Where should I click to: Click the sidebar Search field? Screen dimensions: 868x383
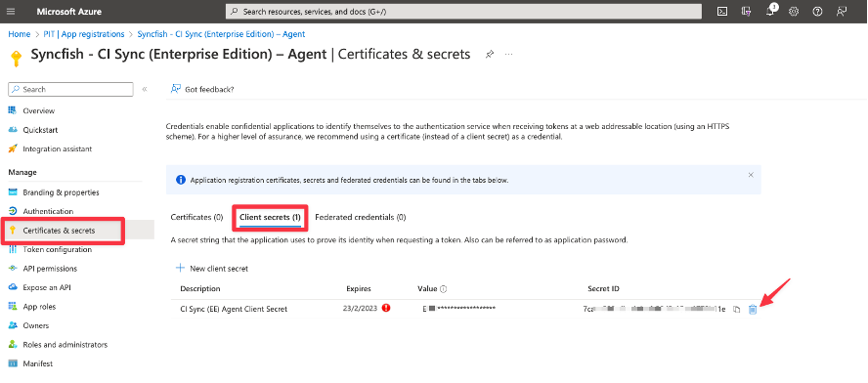pyautogui.click(x=70, y=89)
